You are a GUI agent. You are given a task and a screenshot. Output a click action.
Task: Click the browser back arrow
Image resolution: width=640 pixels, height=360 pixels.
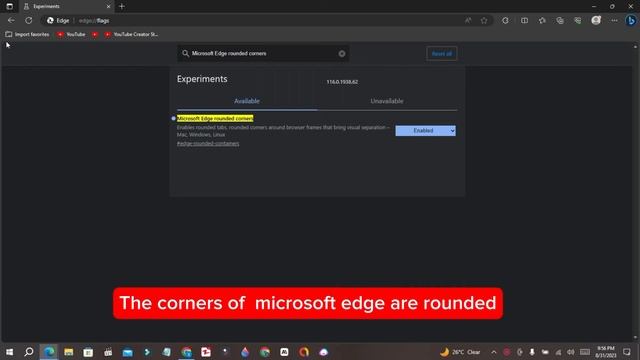point(11,20)
